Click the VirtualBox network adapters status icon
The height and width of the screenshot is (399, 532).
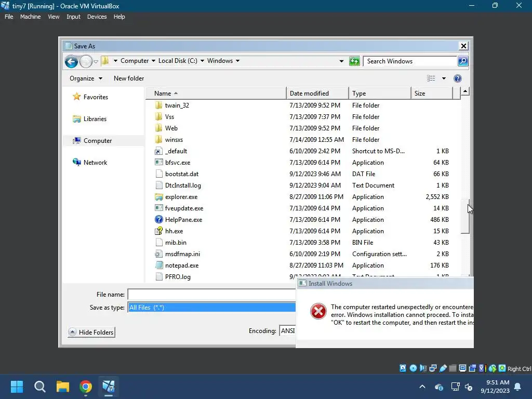pyautogui.click(x=433, y=368)
